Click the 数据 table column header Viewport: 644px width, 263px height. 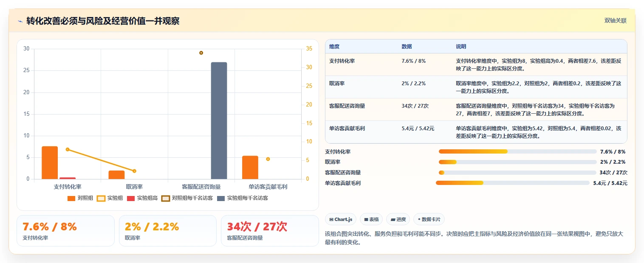point(407,46)
